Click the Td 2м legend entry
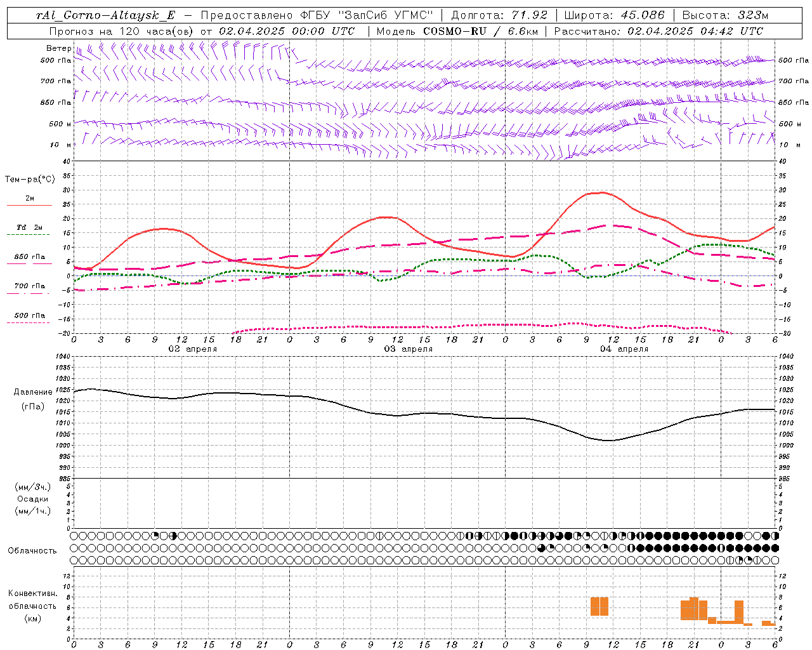Screen dimensions: 812x650 click(x=29, y=227)
